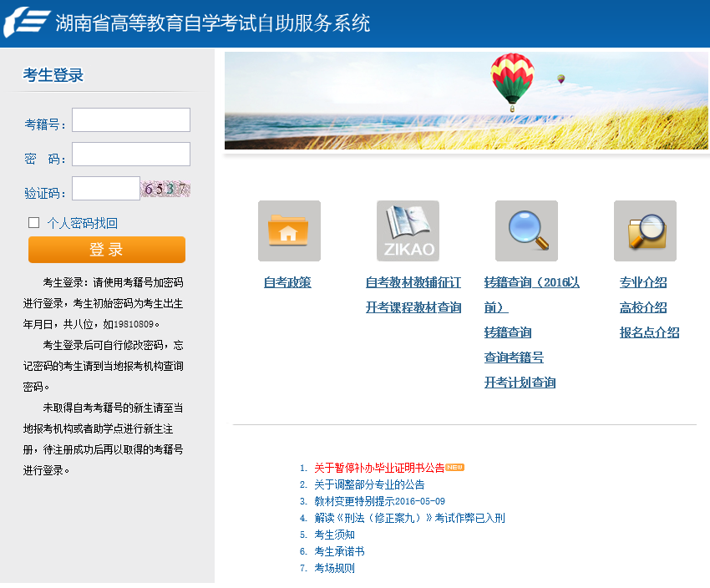Open the 开考计划查询 link

coord(520,382)
